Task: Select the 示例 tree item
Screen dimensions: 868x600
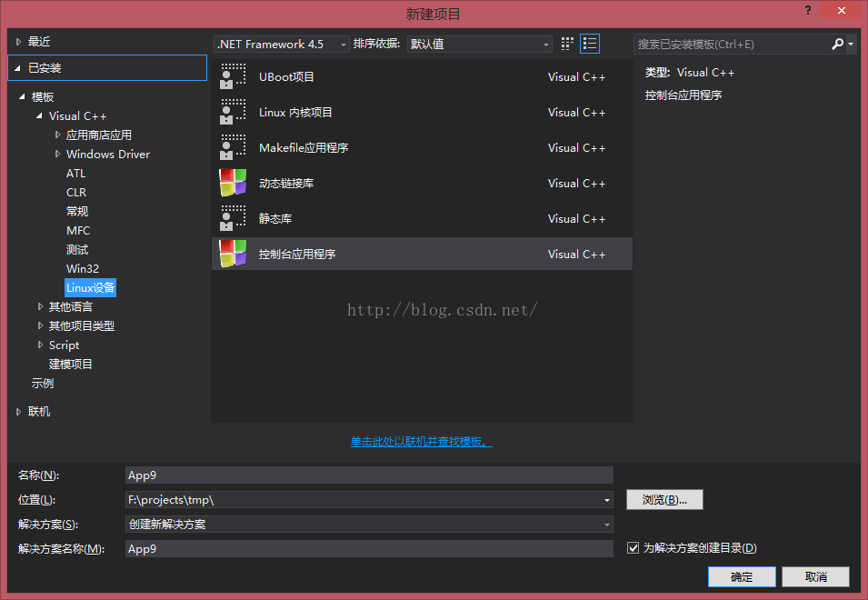Action: 42,383
